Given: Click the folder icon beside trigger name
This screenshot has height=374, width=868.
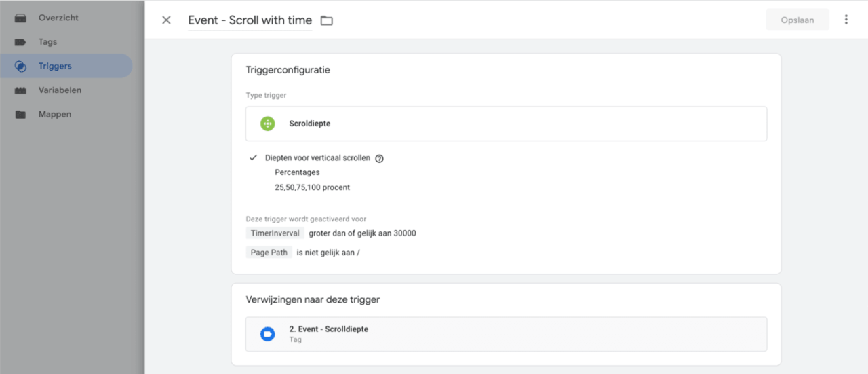Looking at the screenshot, I should click(327, 20).
